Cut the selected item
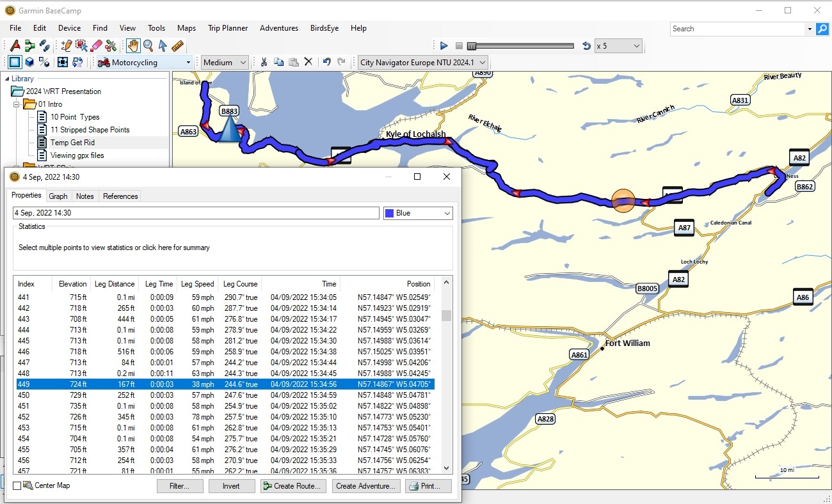The image size is (832, 504). coord(263,62)
